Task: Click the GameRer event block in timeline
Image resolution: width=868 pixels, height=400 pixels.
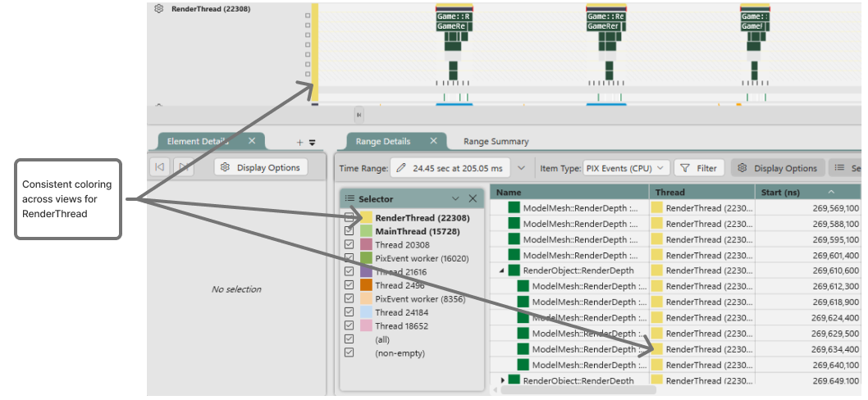Action: click(605, 26)
